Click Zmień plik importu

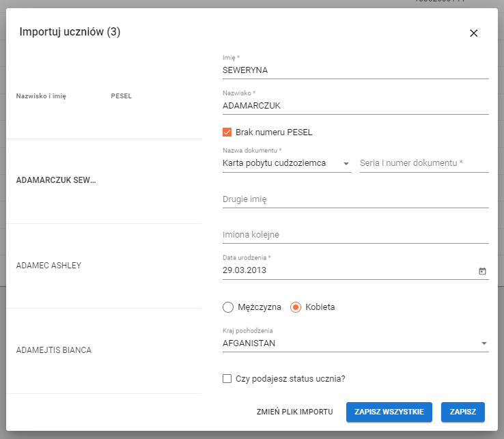(294, 412)
